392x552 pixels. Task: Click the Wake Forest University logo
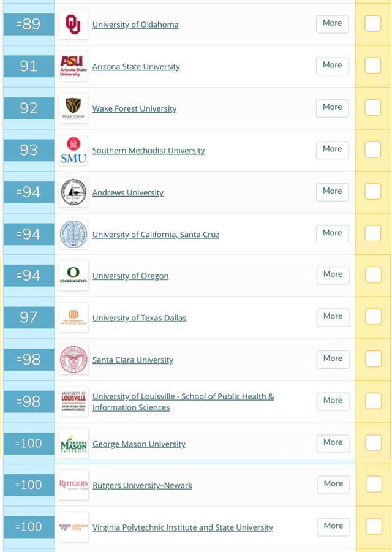73,108
